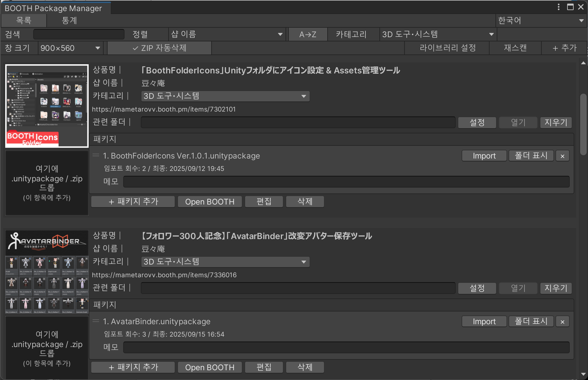Remove AvatarBinder.unitypackage using its × icon
The height and width of the screenshot is (380, 588).
pyautogui.click(x=562, y=321)
